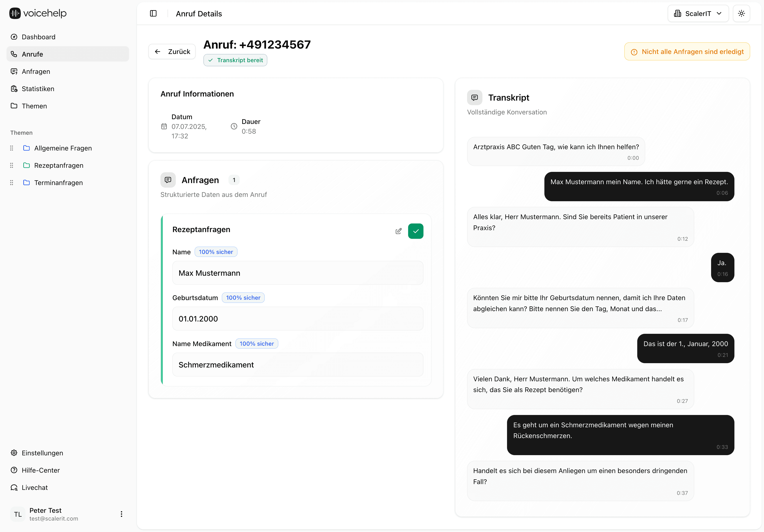
Task: Click the 'Nicht alle Anfragen sind erledigt' badge
Action: click(x=687, y=52)
